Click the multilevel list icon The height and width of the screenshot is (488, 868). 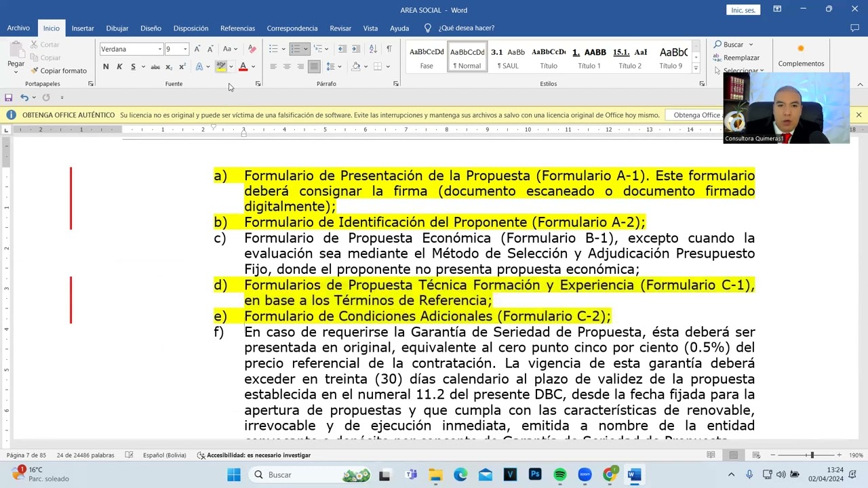pyautogui.click(x=317, y=49)
